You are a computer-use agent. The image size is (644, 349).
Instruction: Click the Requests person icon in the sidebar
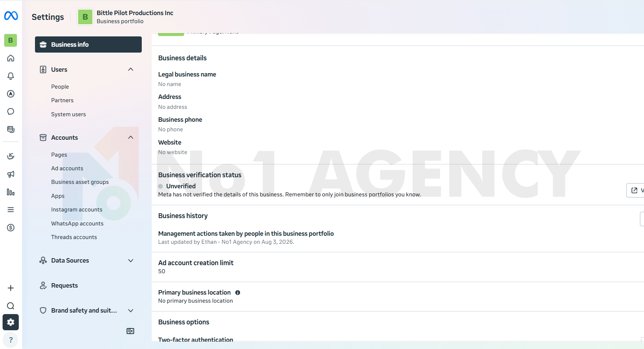43,285
